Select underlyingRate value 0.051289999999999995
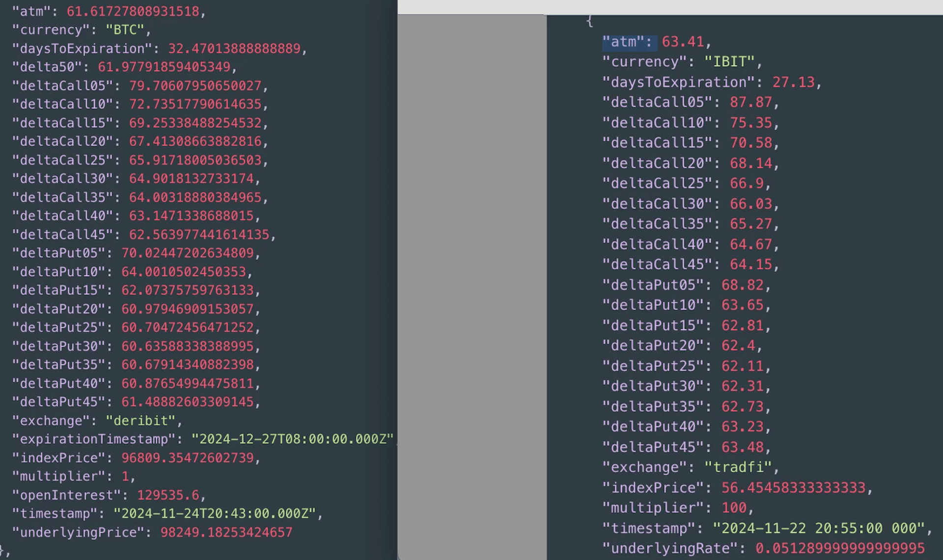This screenshot has width=943, height=560. coord(840,549)
